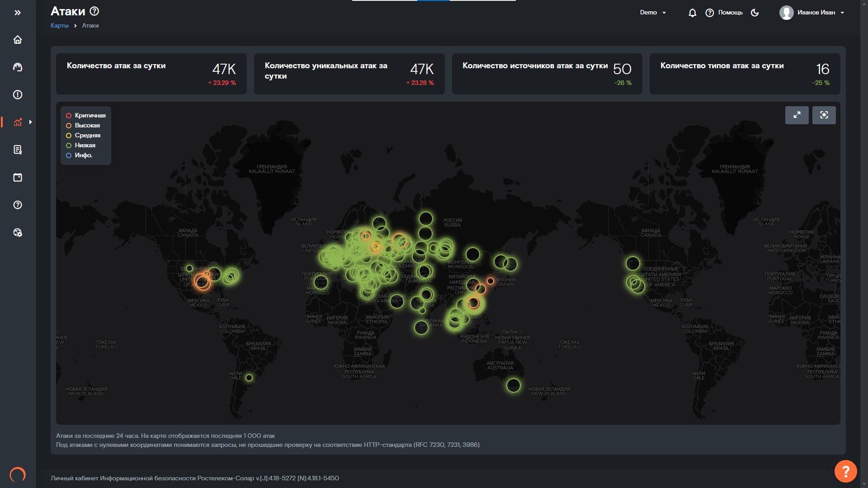
Task: Click the center map focus button
Action: 824,115
